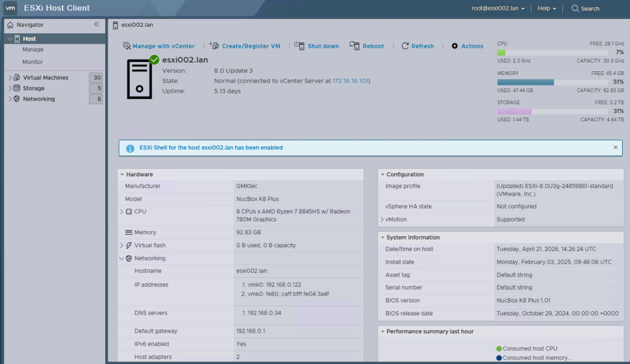Click the Reboot icon

click(354, 45)
